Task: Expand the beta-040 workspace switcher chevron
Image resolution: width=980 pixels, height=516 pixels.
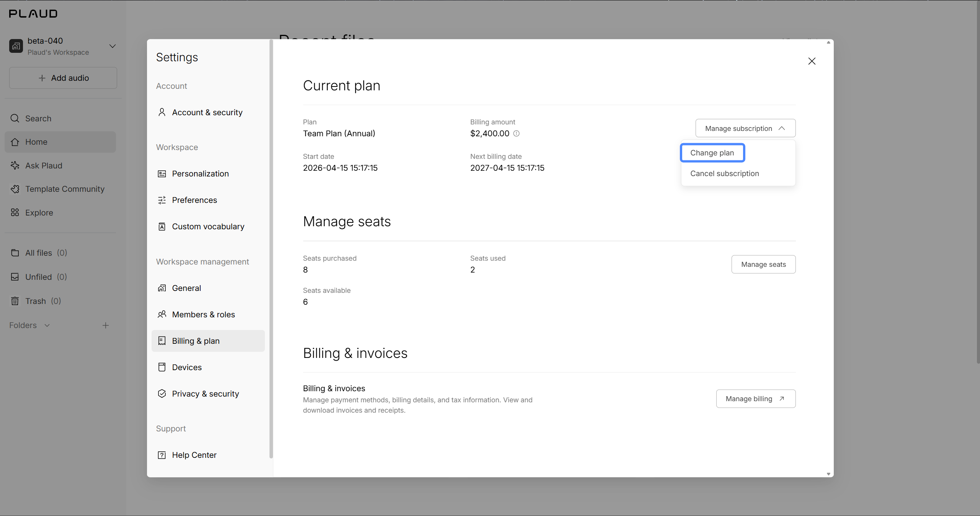Action: coord(113,46)
